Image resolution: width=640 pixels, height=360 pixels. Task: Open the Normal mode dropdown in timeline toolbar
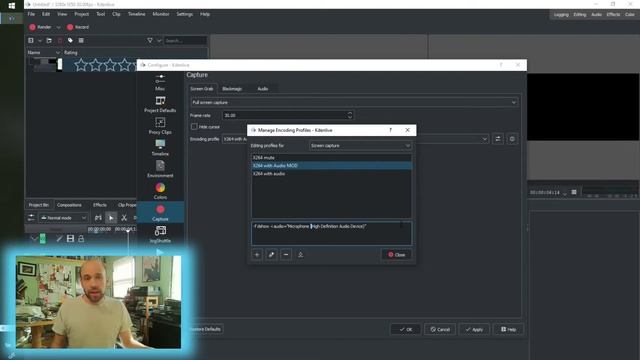click(x=63, y=218)
